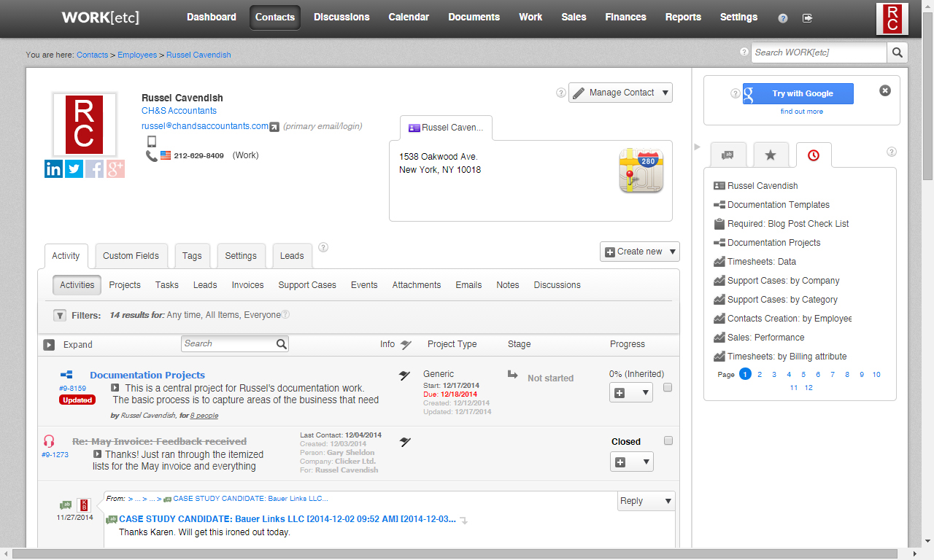Switch to the Custom Fields tab
The height and width of the screenshot is (560, 934).
coord(131,256)
